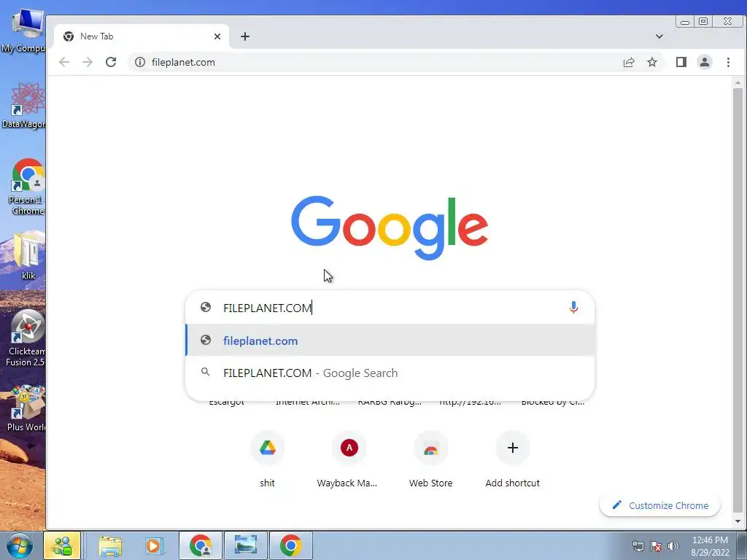
Task: Click the Action Center flag icon
Action: point(656,546)
